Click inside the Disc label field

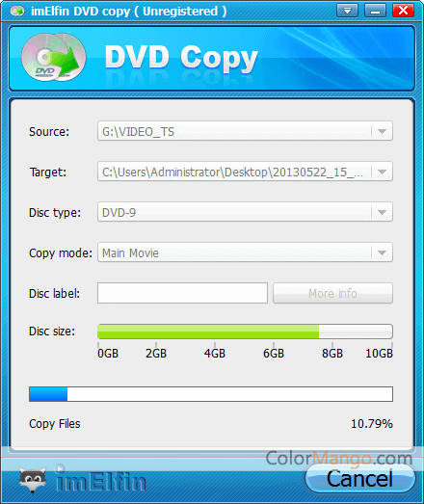pyautogui.click(x=182, y=293)
